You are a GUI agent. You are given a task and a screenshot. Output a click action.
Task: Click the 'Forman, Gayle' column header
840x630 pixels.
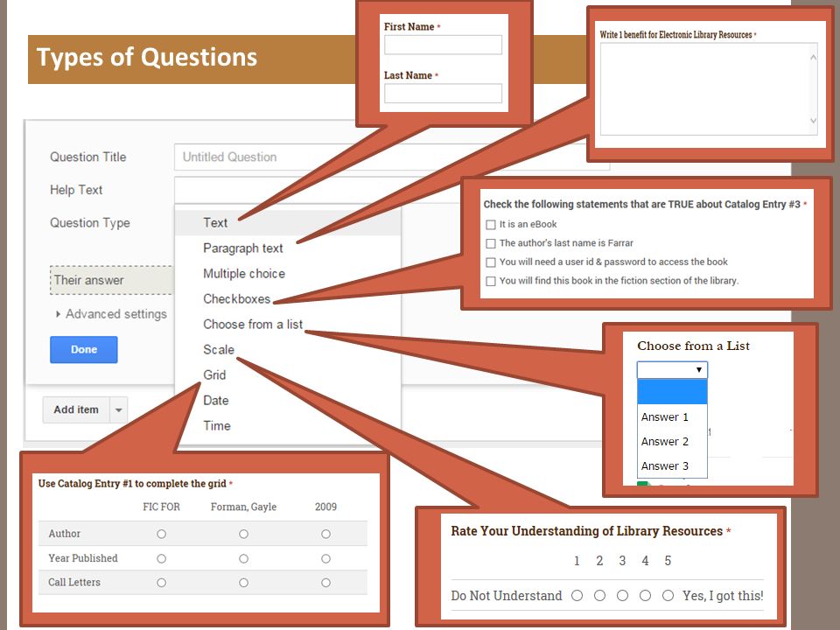click(x=244, y=507)
